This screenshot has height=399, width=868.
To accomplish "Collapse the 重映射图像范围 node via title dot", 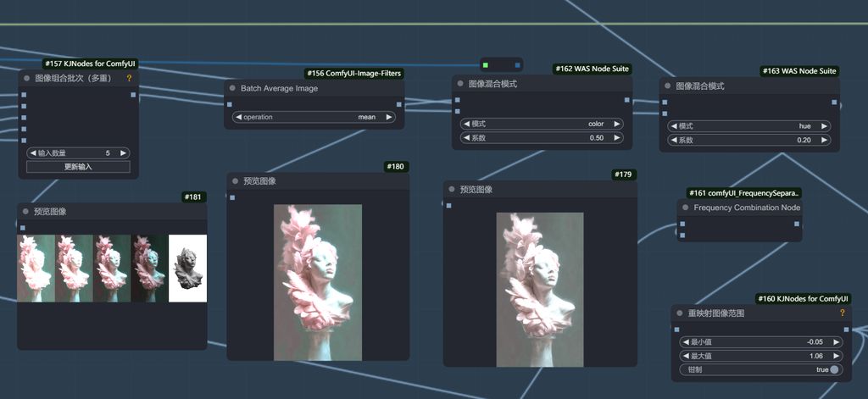I will pyautogui.click(x=680, y=313).
